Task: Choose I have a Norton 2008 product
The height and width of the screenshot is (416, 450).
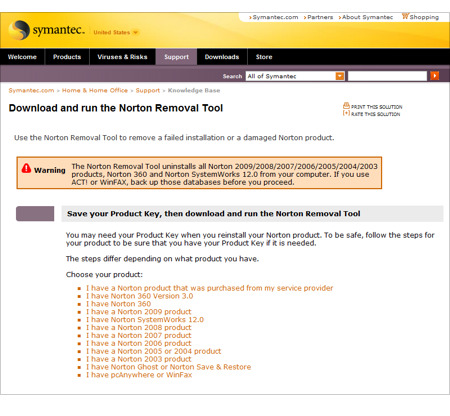Action: pos(139,328)
